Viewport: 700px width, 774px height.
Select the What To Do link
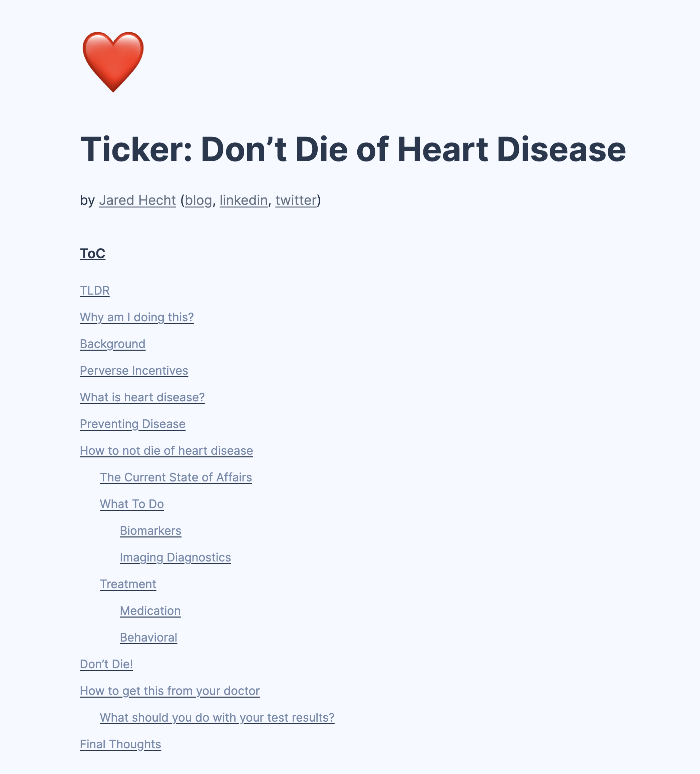point(132,504)
